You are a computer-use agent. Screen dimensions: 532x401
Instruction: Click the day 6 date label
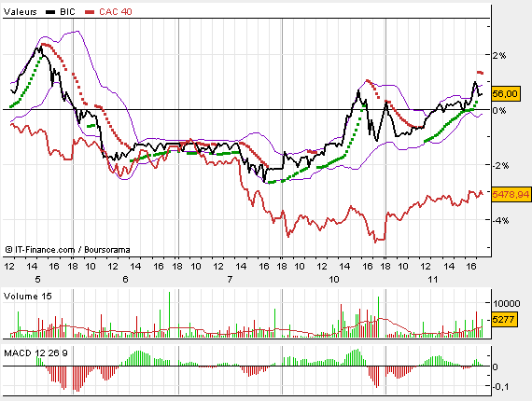tap(125, 280)
